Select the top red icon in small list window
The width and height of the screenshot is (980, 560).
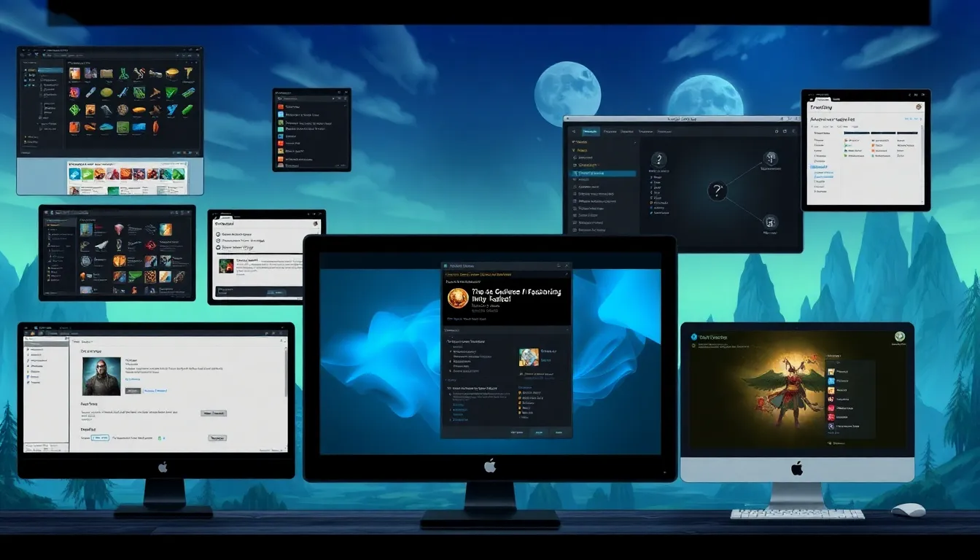pyautogui.click(x=281, y=106)
